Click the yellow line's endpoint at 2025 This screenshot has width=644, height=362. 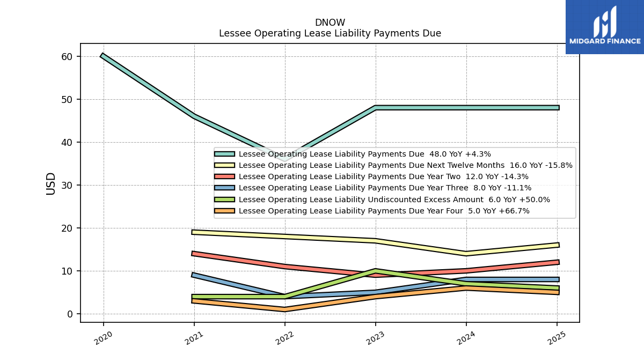pos(557,245)
